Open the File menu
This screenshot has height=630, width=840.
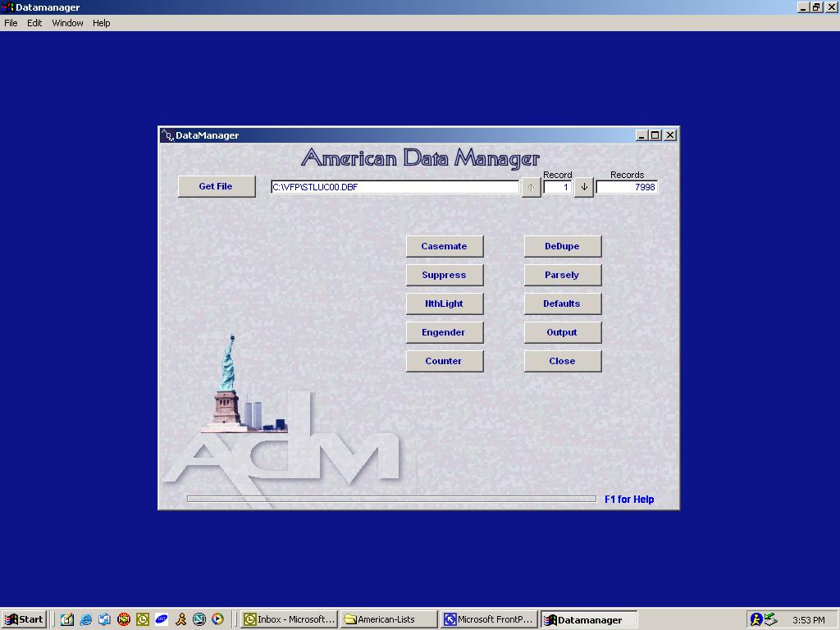tap(11, 23)
